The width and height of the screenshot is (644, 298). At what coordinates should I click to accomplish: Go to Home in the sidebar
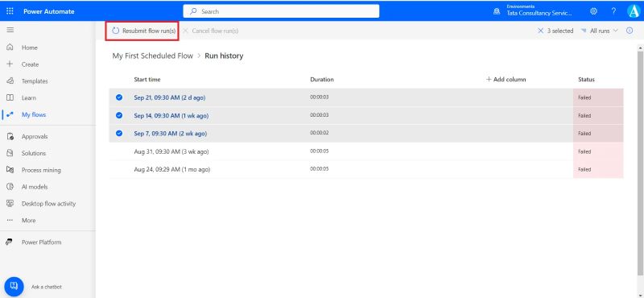tap(30, 48)
